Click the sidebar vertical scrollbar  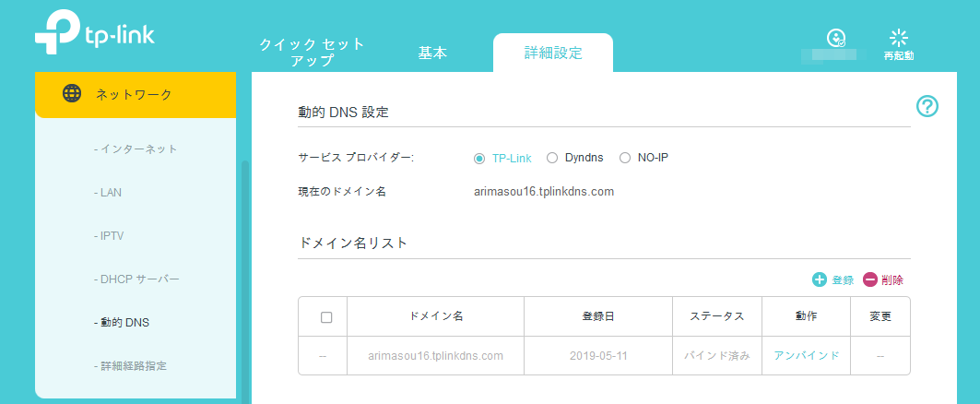(245, 279)
